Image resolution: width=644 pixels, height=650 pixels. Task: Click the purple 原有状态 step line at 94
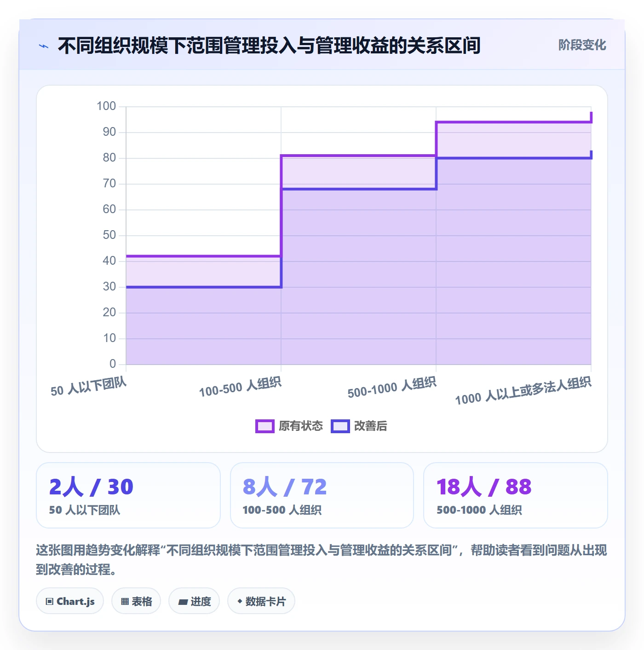pos(513,122)
